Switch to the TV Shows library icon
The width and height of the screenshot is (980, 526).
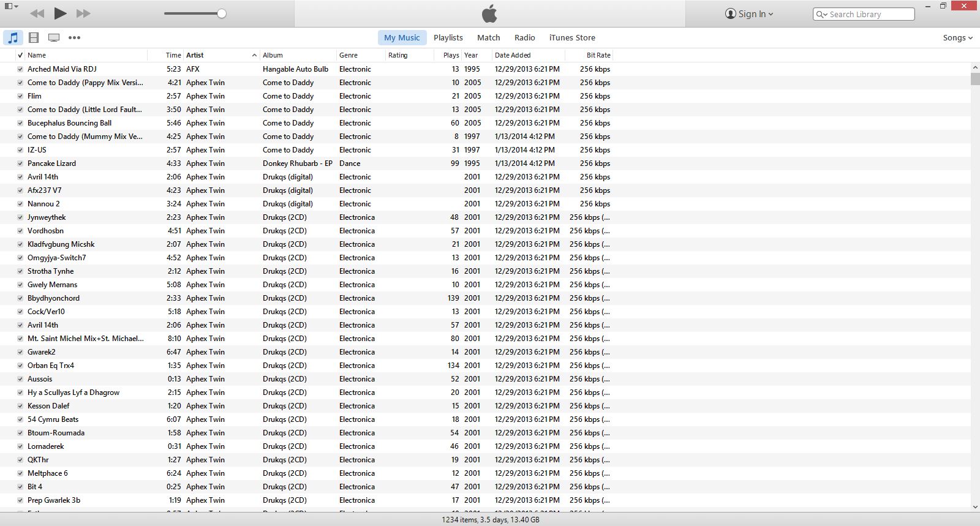[54, 38]
